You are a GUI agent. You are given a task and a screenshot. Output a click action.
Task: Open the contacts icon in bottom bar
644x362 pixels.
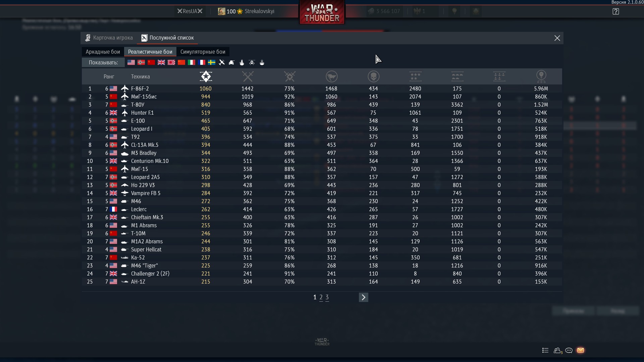557,350
